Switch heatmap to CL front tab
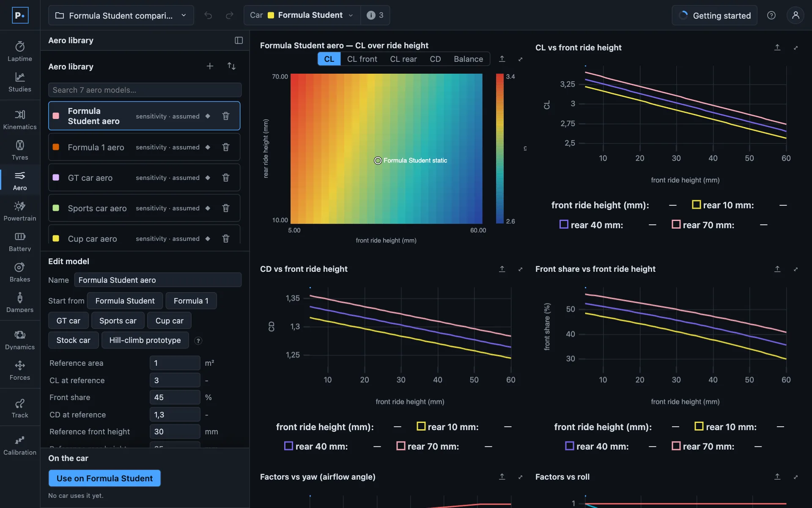Viewport: 812px width, 508px height. click(362, 59)
